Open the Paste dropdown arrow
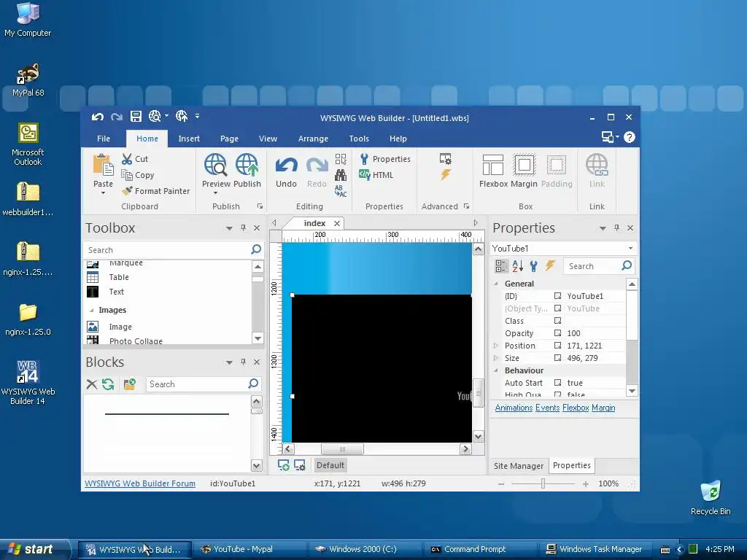747x560 pixels. tap(103, 193)
